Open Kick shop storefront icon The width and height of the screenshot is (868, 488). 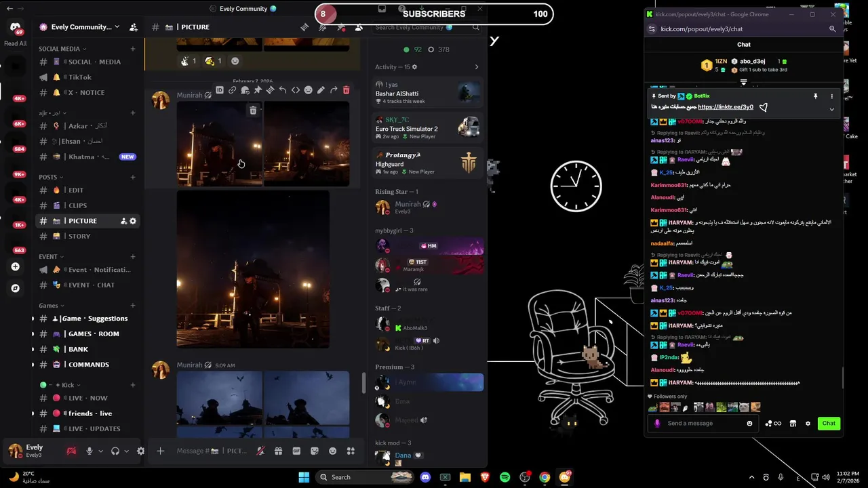pyautogui.click(x=793, y=424)
